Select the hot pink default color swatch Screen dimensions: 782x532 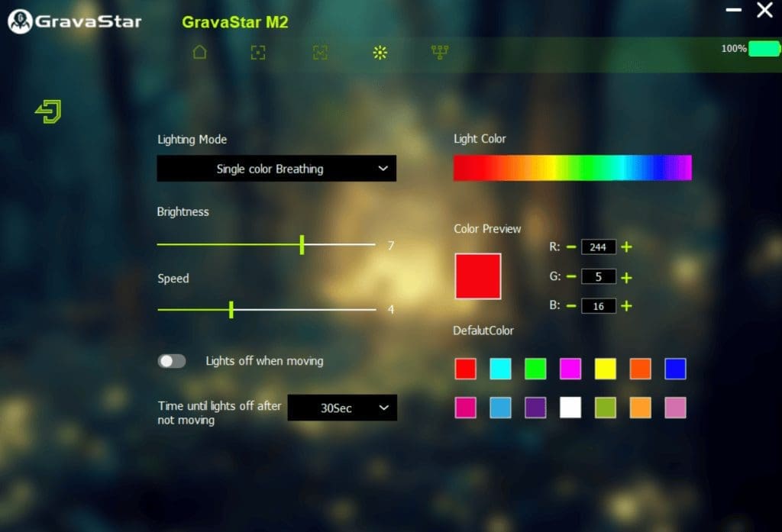coord(465,408)
